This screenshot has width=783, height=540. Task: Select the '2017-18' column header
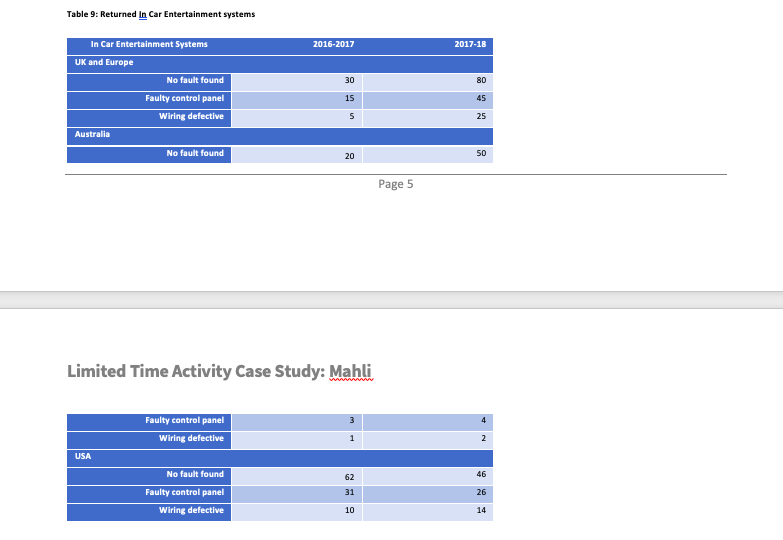click(470, 44)
